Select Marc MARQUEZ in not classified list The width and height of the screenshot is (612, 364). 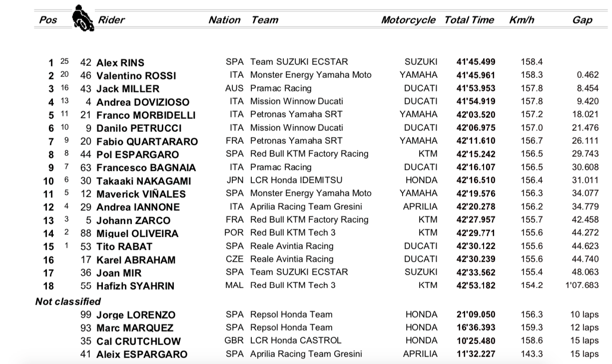click(x=135, y=328)
